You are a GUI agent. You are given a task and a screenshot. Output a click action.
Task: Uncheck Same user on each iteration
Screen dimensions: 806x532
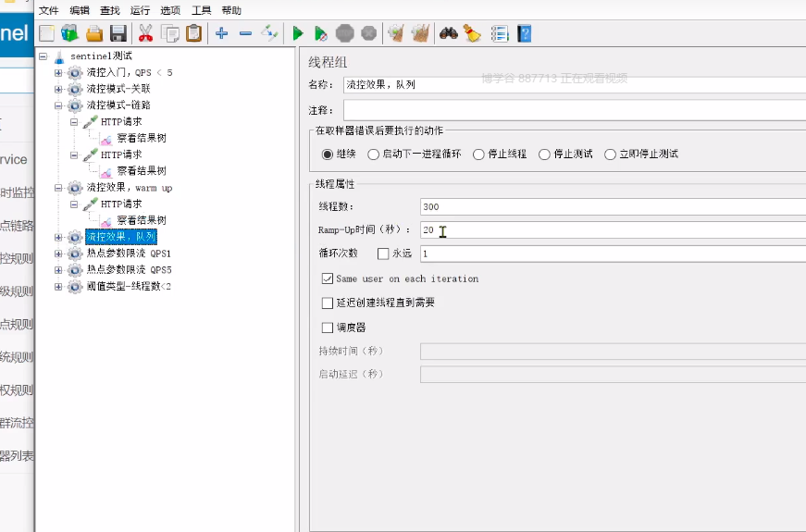328,278
